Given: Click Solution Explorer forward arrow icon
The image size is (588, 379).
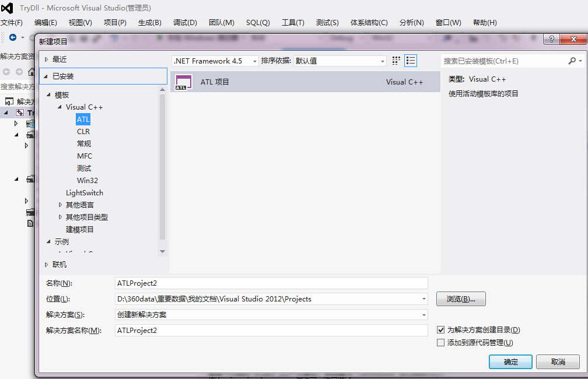Looking at the screenshot, I should pyautogui.click(x=19, y=72).
